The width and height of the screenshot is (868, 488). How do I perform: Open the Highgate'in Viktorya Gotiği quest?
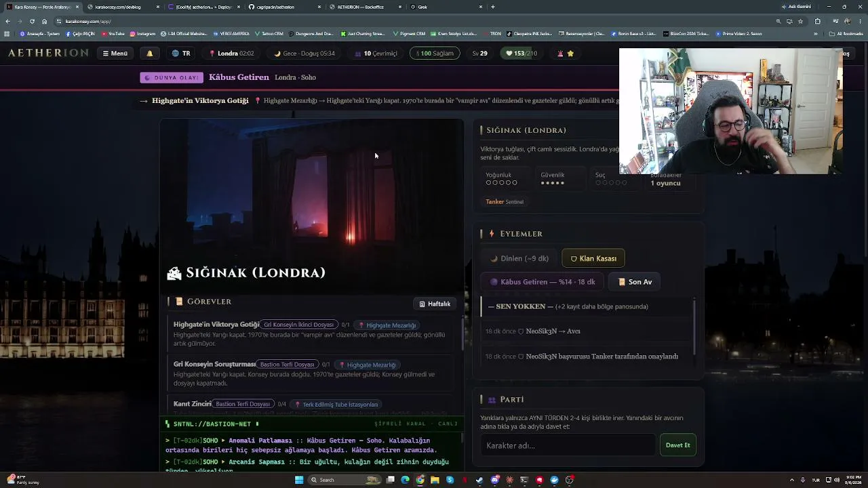(x=216, y=325)
